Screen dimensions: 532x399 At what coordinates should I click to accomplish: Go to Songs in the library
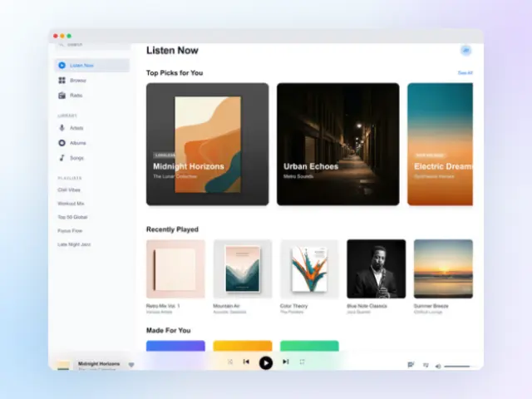point(92,158)
